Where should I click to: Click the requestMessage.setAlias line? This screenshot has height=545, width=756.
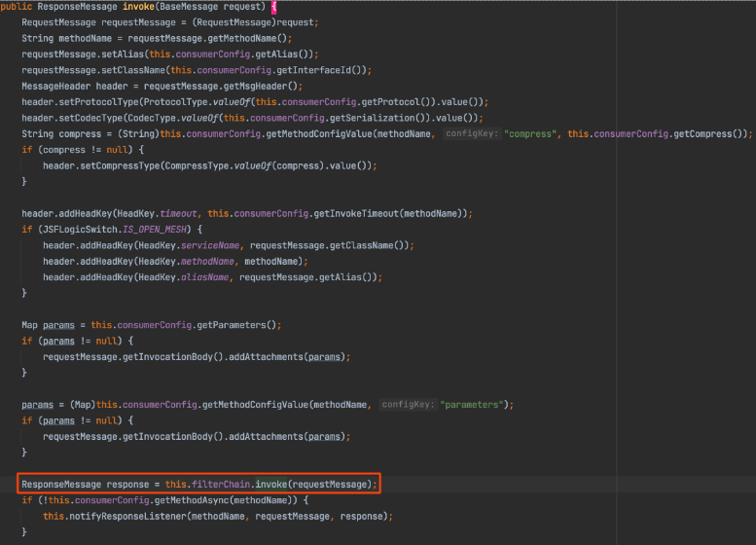[169, 54]
